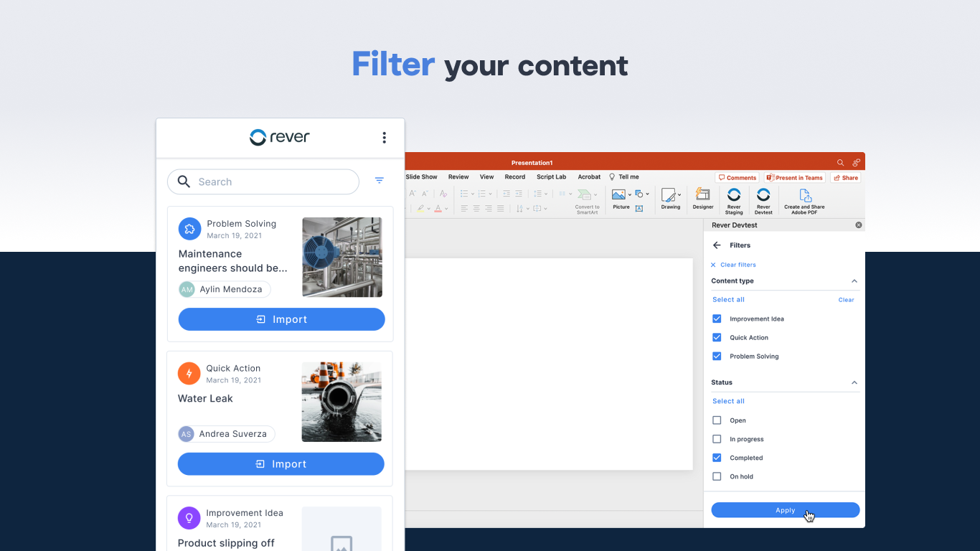980x551 pixels.
Task: Open the Slide Show tab
Action: pos(421,176)
